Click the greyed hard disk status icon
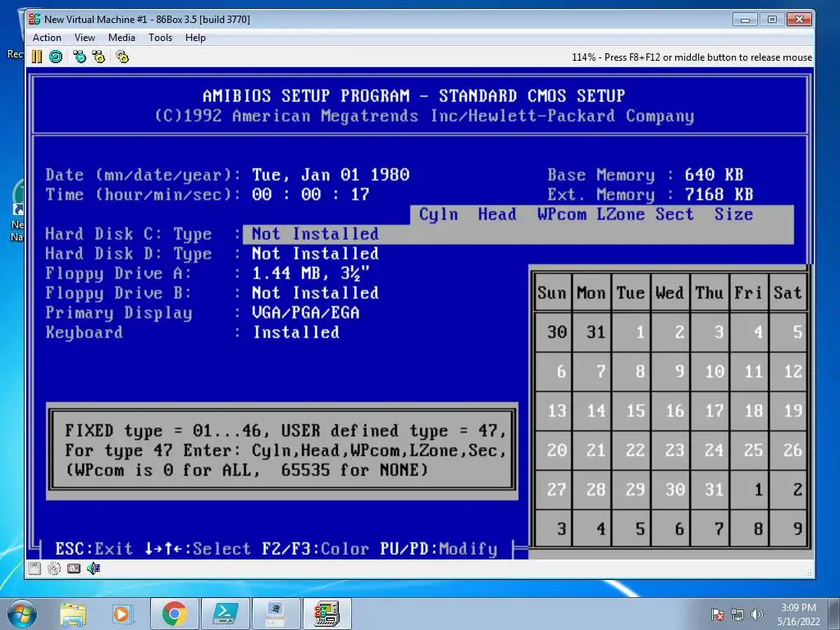This screenshot has width=840, height=630. click(54, 568)
